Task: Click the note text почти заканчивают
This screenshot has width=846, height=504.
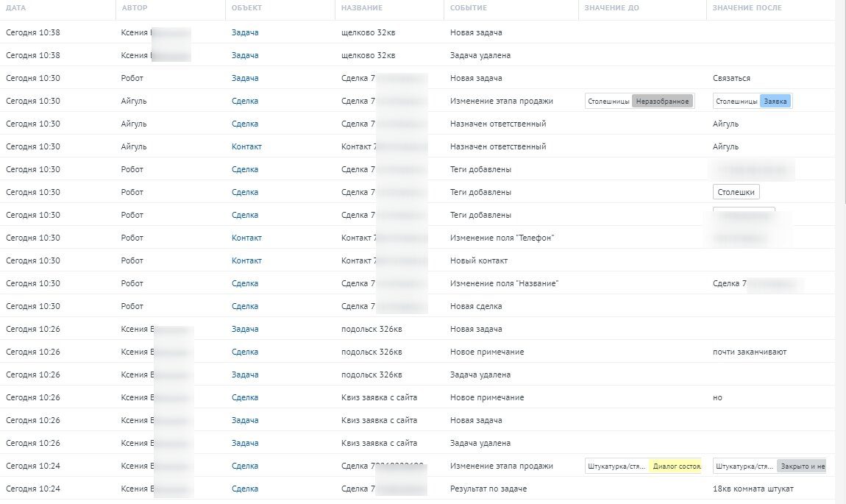Action: pos(750,352)
